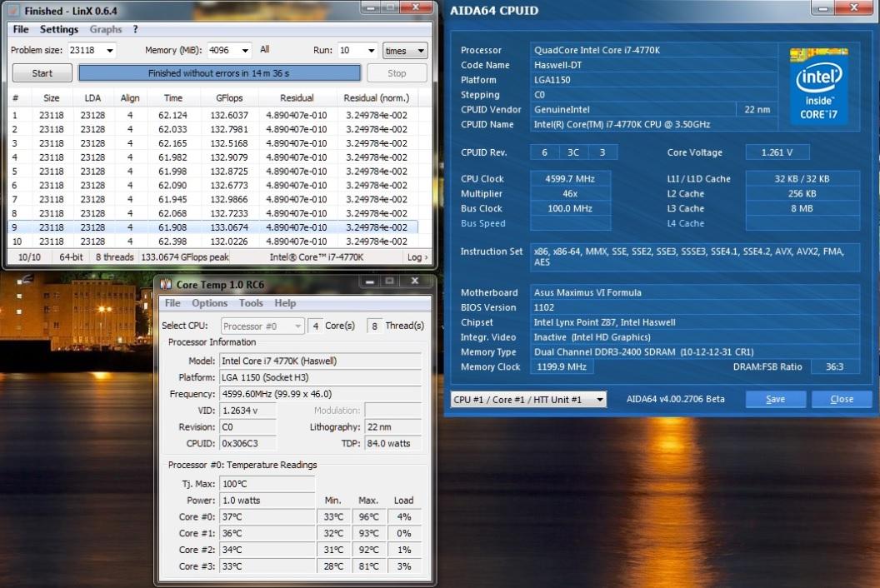Screen dimensions: 880x588
Task: Click Core Voltage value 1.261 V
Action: click(777, 152)
